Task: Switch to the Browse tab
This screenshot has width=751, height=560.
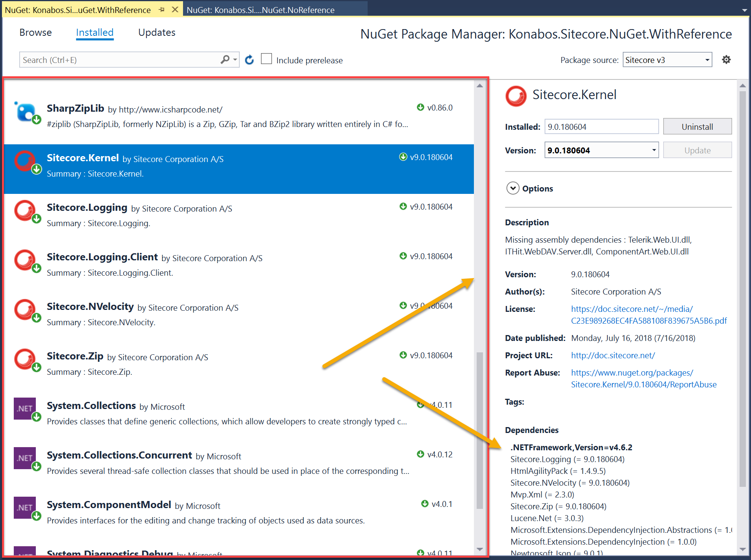Action: tap(35, 33)
